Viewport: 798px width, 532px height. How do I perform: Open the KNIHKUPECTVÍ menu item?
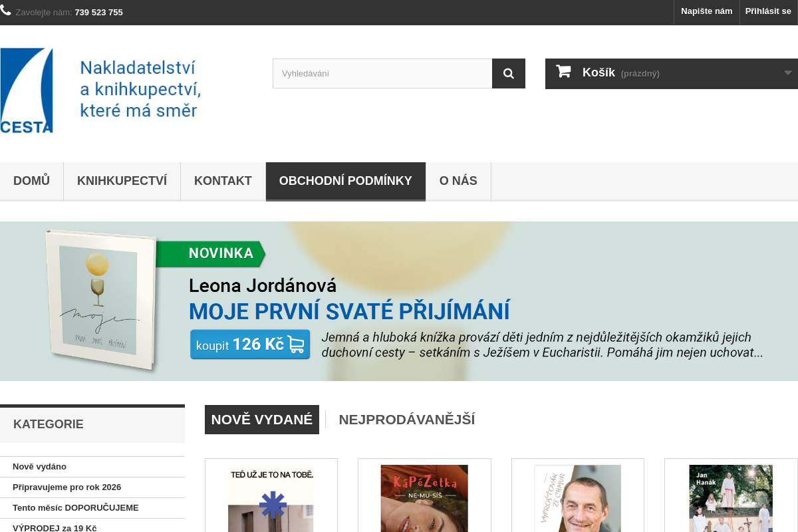122,181
